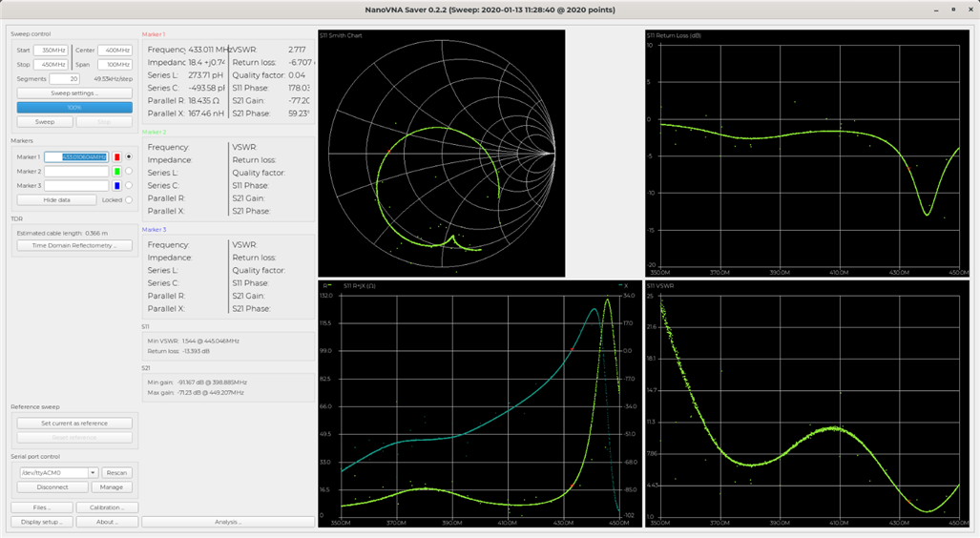The width and height of the screenshot is (980, 538).
Task: Click the Reset reference button
Action: tap(74, 438)
